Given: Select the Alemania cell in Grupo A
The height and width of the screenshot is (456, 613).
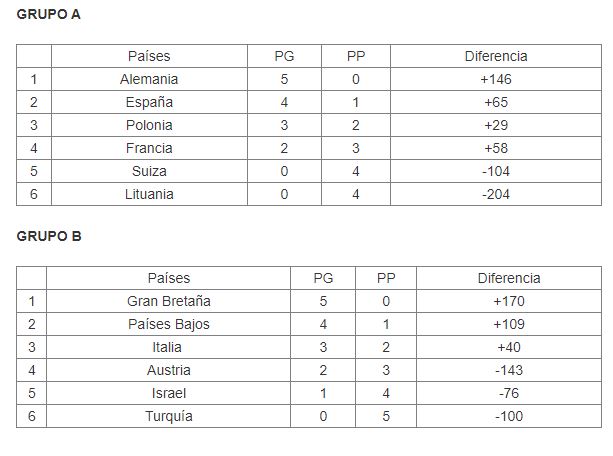Looking at the screenshot, I should pyautogui.click(x=149, y=79).
